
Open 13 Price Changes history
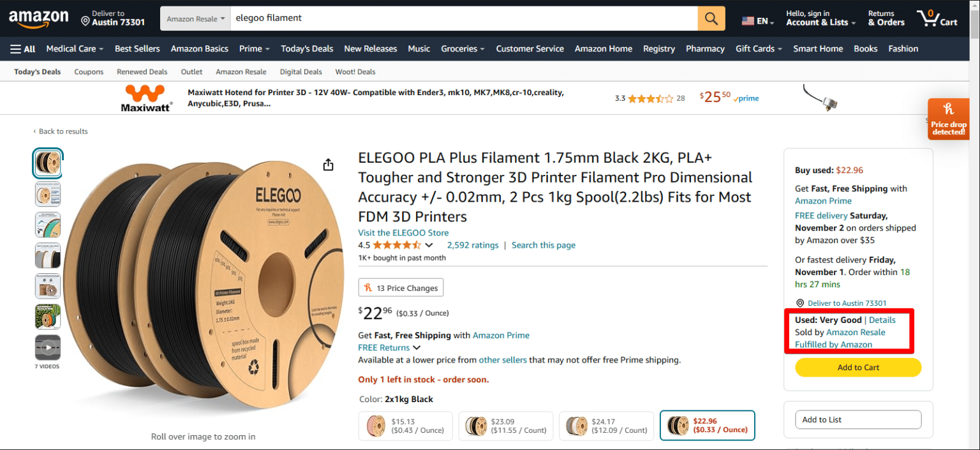pos(401,287)
